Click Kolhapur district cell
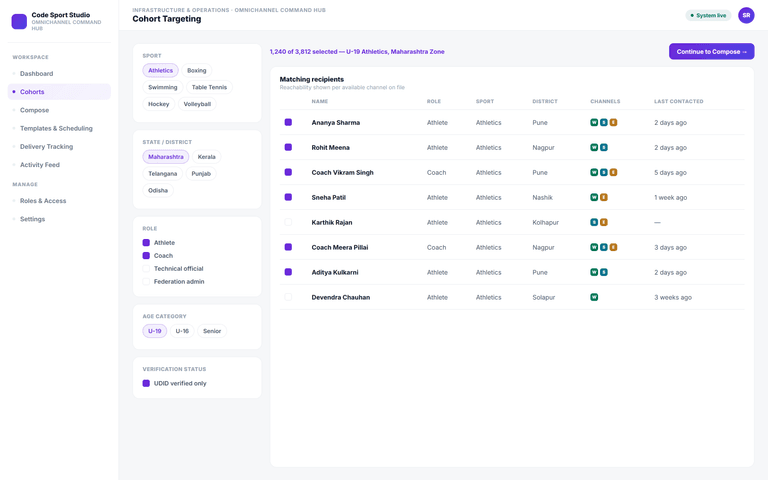This screenshot has width=768, height=480. pyautogui.click(x=545, y=222)
